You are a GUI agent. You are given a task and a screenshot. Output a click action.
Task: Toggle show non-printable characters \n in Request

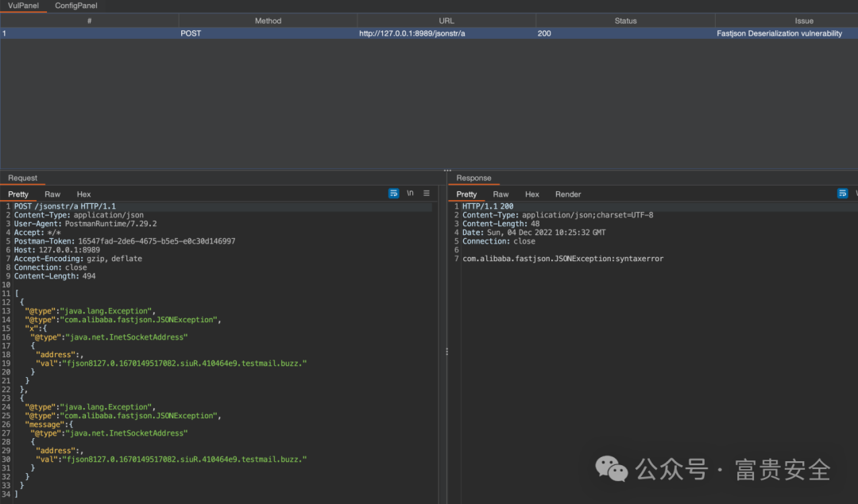410,194
